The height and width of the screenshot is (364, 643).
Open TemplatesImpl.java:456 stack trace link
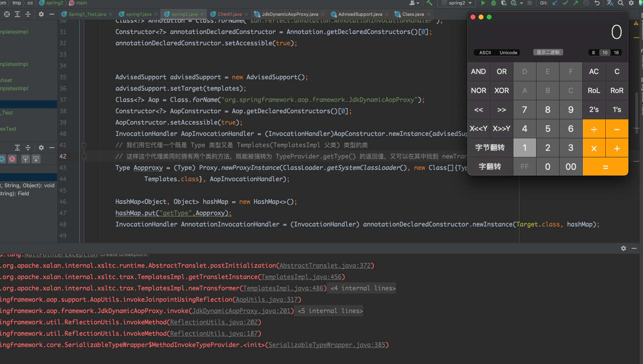pyautogui.click(x=301, y=277)
